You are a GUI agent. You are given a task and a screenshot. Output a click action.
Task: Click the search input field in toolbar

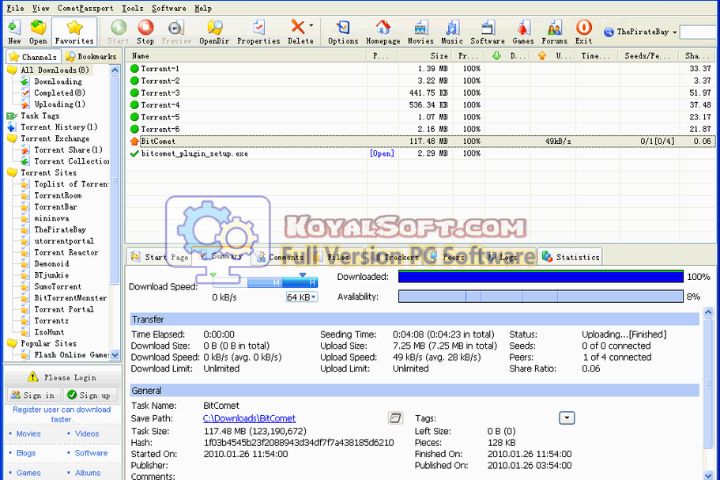tap(699, 32)
